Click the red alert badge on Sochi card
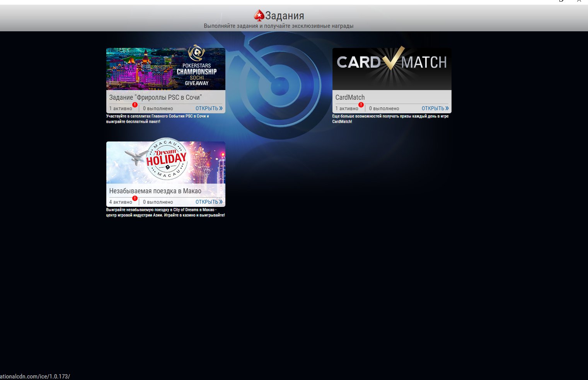Image resolution: width=588 pixels, height=380 pixels. tap(135, 105)
